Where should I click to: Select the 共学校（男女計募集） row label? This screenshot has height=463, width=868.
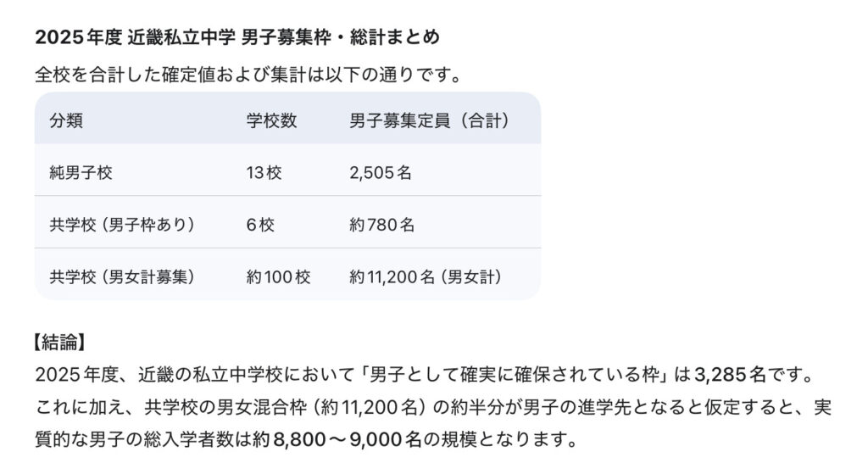[x=122, y=276]
